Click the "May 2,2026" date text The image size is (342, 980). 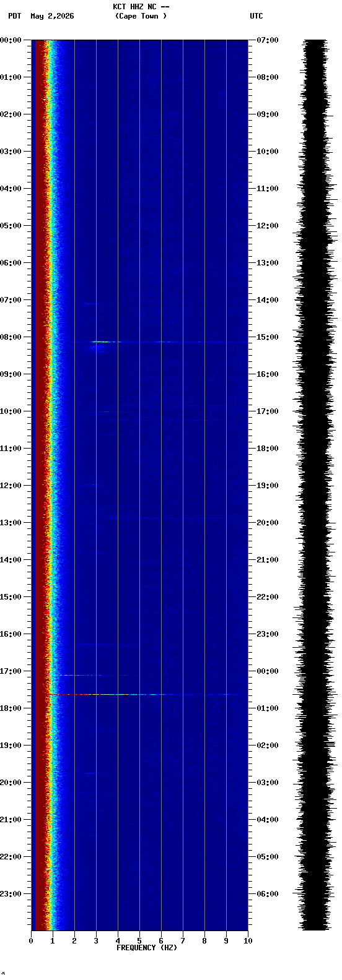(x=52, y=16)
